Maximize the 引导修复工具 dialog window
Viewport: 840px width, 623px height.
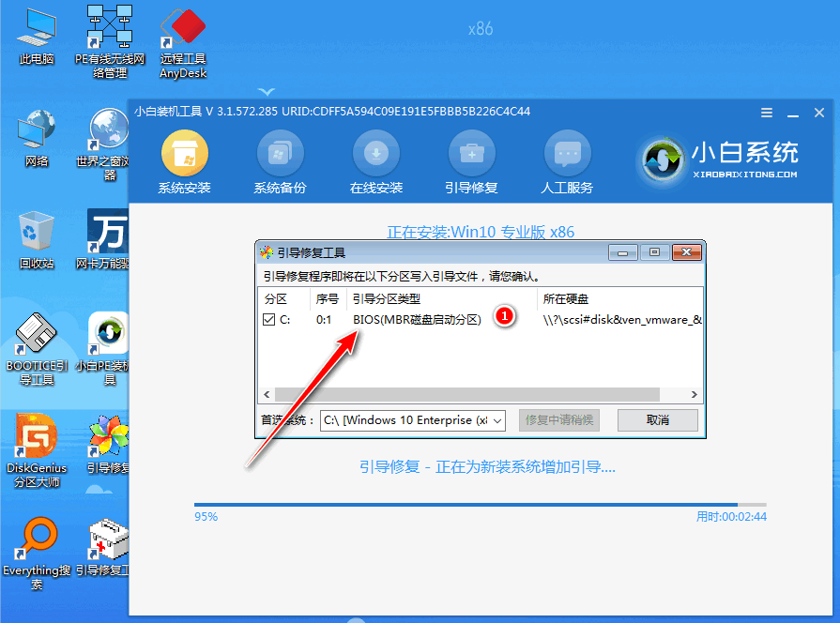click(654, 252)
